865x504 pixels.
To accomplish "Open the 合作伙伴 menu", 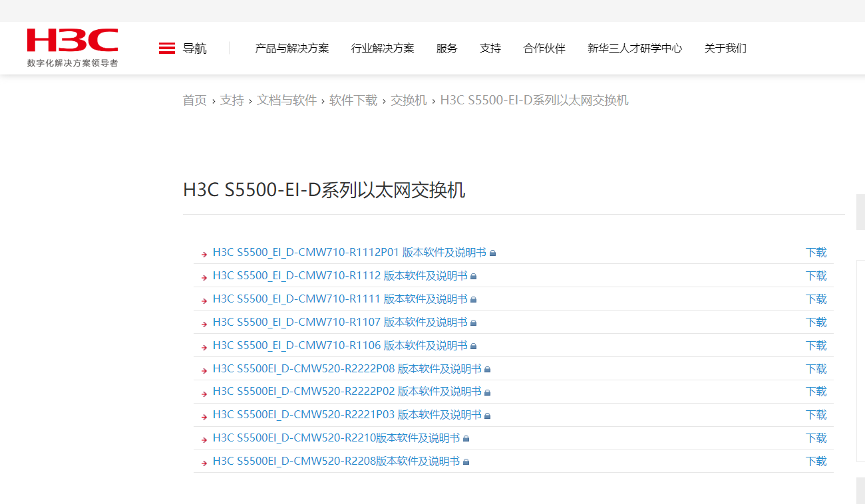I will pos(544,49).
